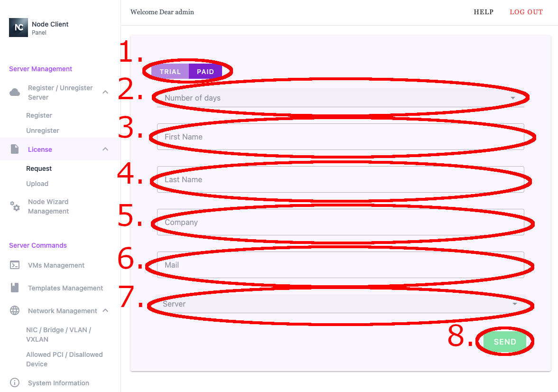Click the System Information info icon

tap(15, 383)
